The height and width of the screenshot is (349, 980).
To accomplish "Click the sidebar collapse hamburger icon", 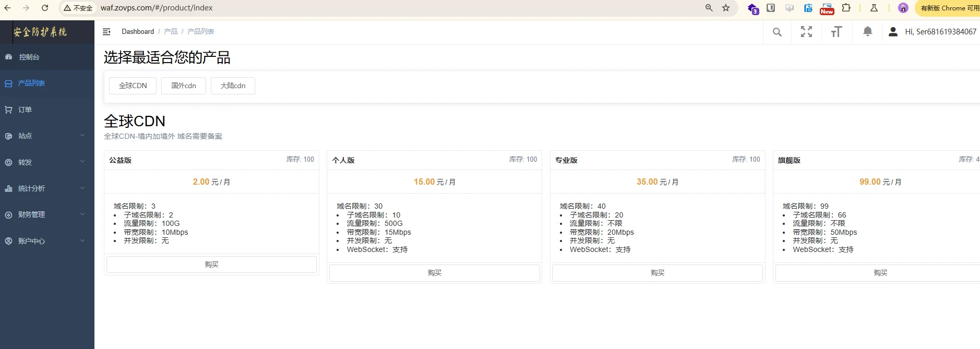I will tap(106, 32).
